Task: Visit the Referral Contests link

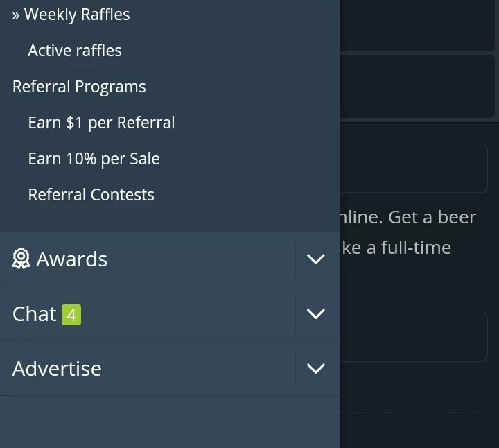Action: (91, 195)
